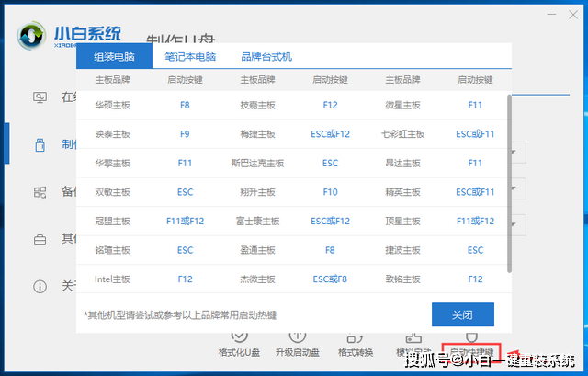Click the blue 关闭 button
Screen dimensions: 588x376
[x=463, y=314]
